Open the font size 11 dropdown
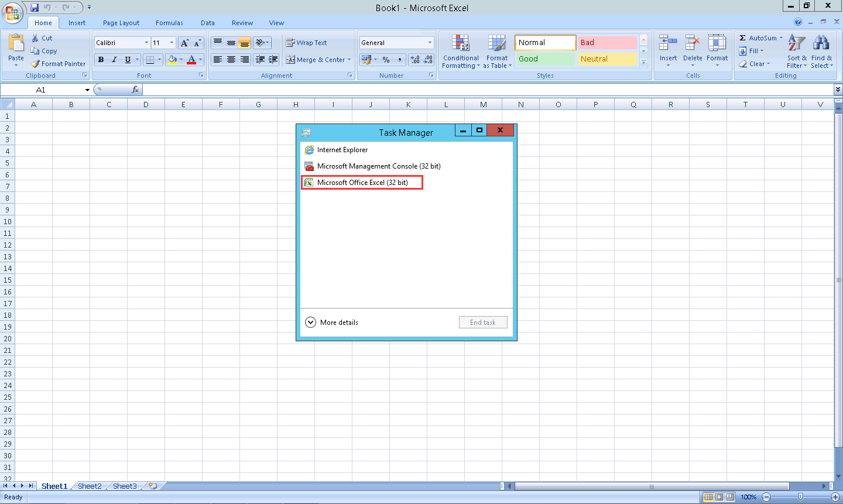The width and height of the screenshot is (843, 504). (172, 43)
